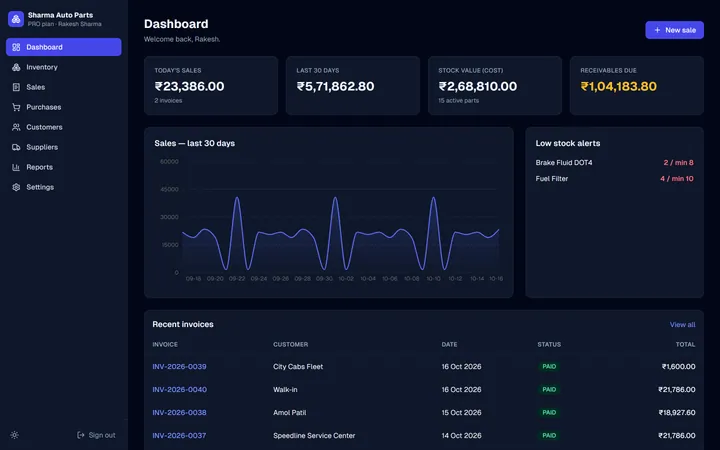This screenshot has width=720, height=450.
Task: Click the Settings gear icon
Action: coord(16,187)
